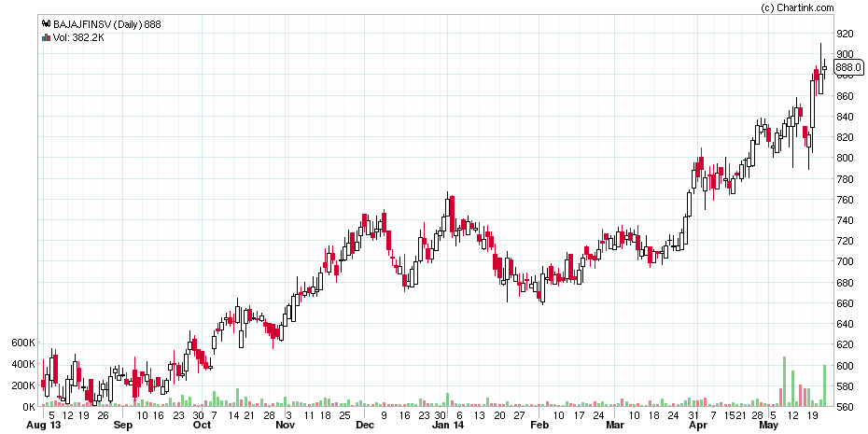Viewport: 868px width, 434px height.
Task: Select the Nov month label
Action: pyautogui.click(x=285, y=425)
